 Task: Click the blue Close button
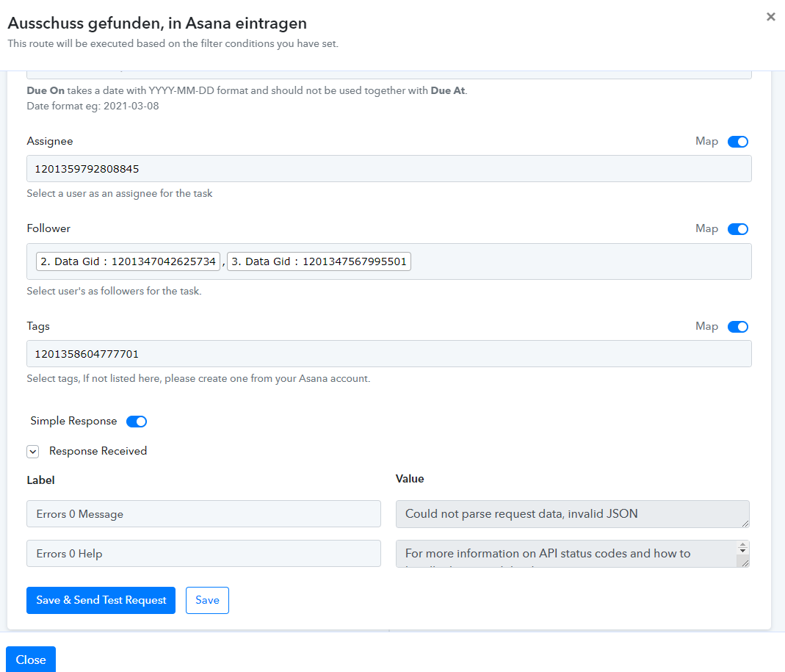pyautogui.click(x=31, y=660)
